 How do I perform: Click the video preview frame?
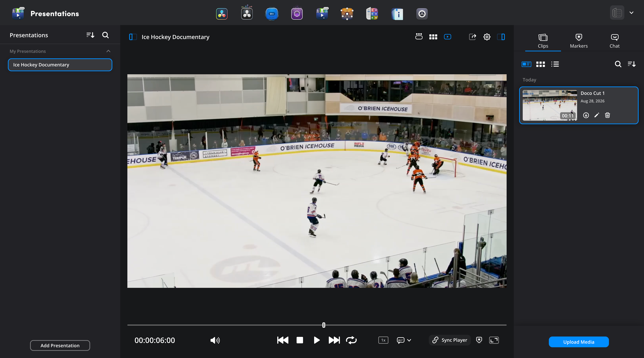click(317, 181)
